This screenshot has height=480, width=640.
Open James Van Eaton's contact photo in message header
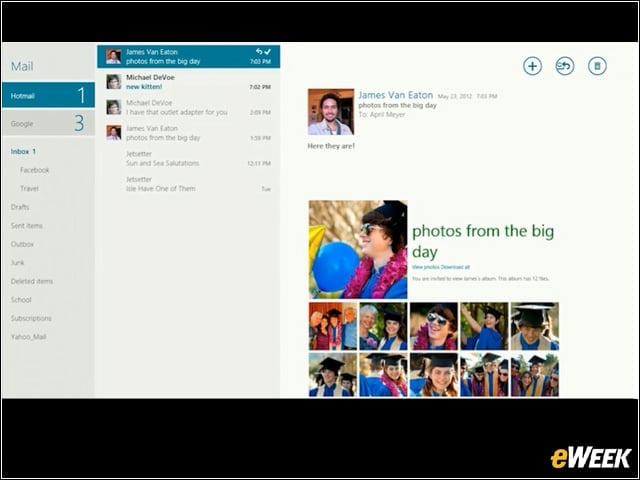coord(331,112)
